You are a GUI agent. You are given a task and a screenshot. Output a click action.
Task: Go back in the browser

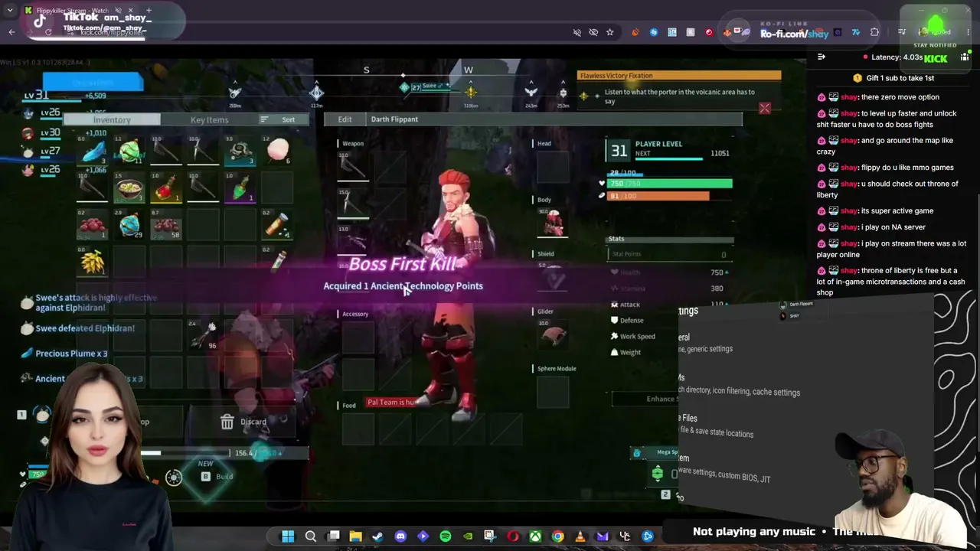(11, 32)
